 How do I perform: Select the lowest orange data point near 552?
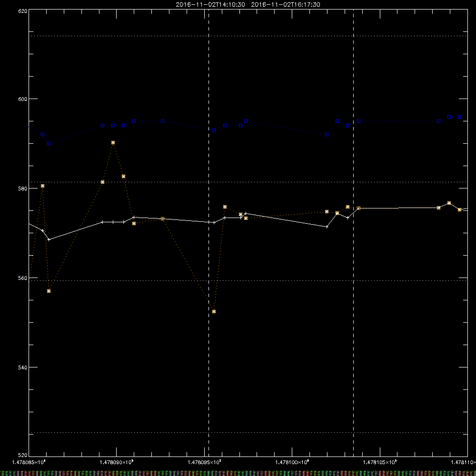214,312
